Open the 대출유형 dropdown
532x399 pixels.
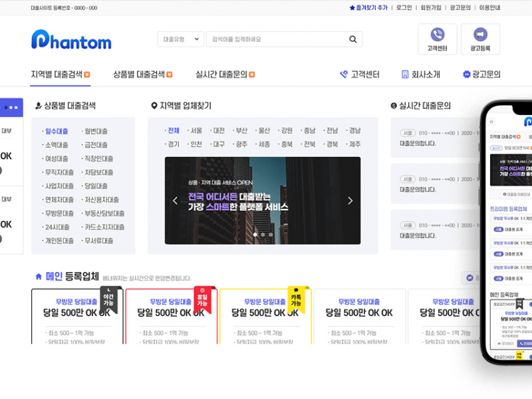(x=181, y=39)
